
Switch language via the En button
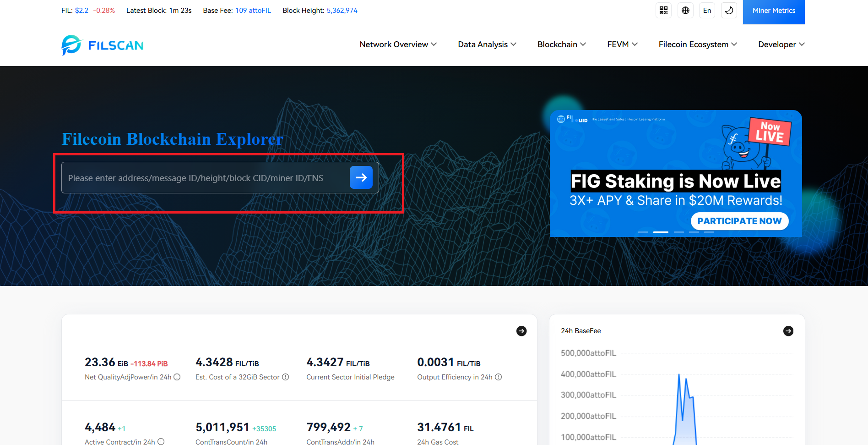707,11
